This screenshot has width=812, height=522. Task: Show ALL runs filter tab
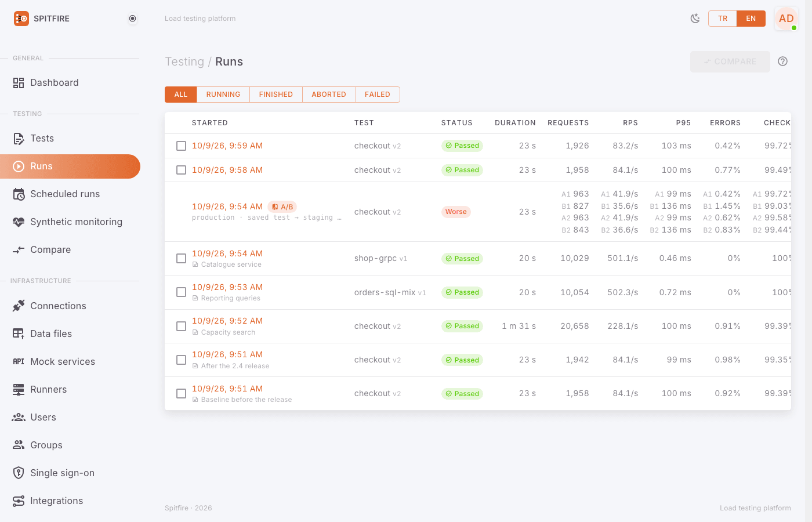pos(181,95)
